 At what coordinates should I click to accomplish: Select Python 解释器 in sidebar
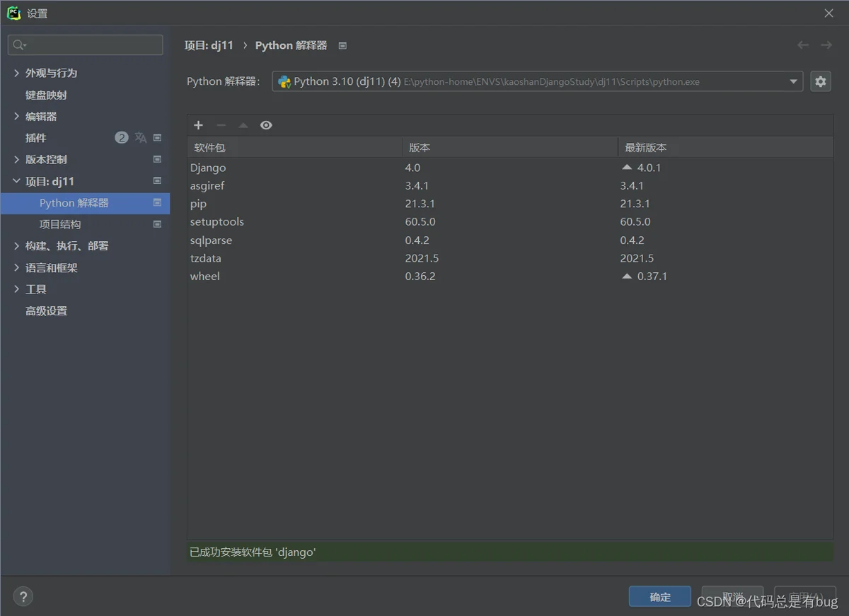85,203
